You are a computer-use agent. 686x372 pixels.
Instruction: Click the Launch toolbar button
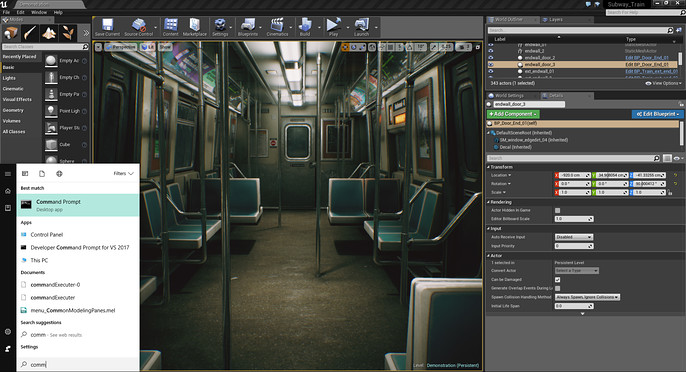pos(361,27)
